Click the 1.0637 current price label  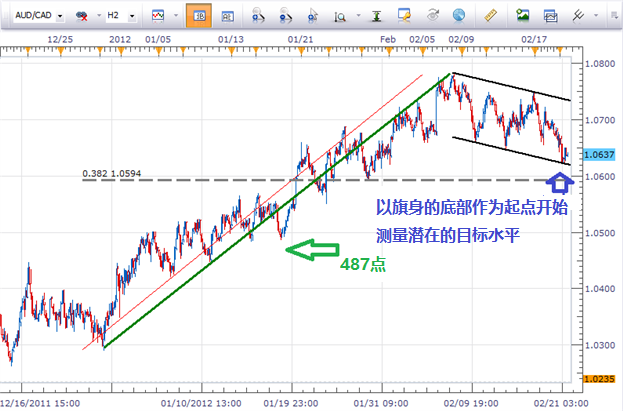(600, 154)
